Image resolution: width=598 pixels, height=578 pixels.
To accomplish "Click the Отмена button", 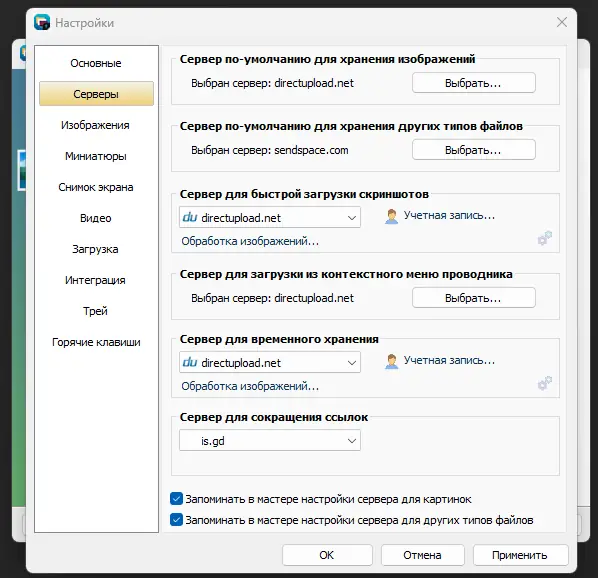I will coord(423,555).
